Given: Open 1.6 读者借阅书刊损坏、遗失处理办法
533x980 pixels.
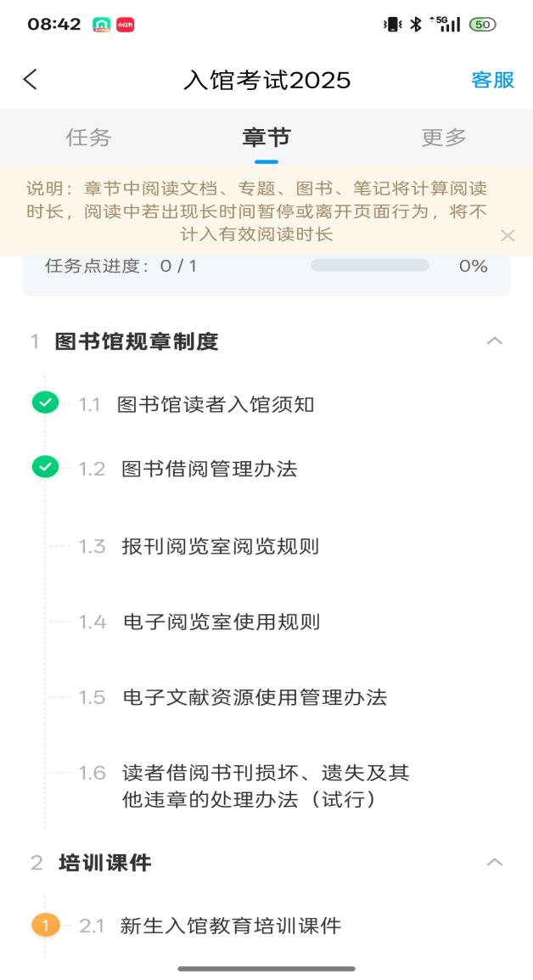Looking at the screenshot, I should (x=265, y=786).
